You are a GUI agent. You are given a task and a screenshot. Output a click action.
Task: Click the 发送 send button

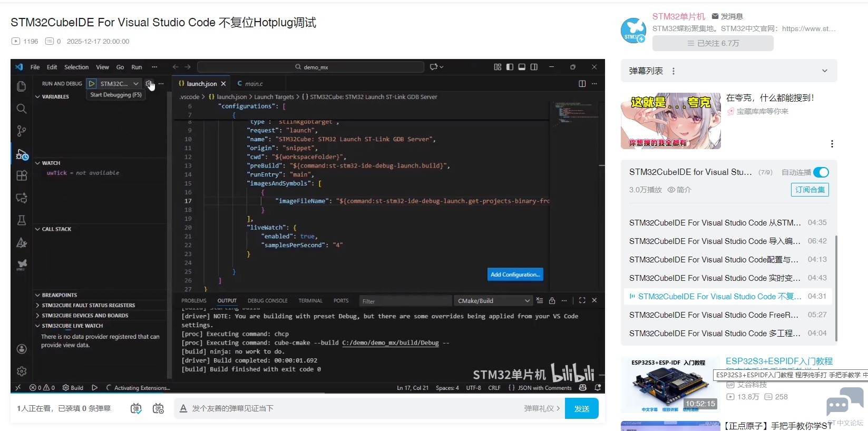click(582, 408)
